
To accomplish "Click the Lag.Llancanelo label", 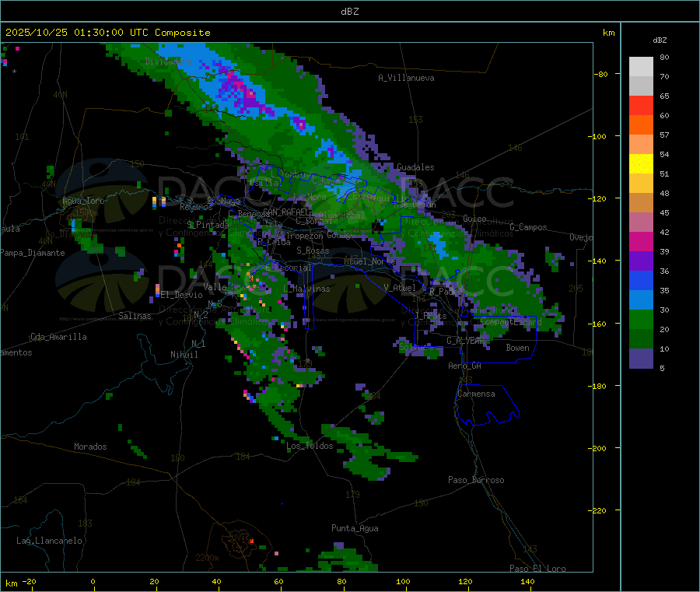I will [x=50, y=541].
